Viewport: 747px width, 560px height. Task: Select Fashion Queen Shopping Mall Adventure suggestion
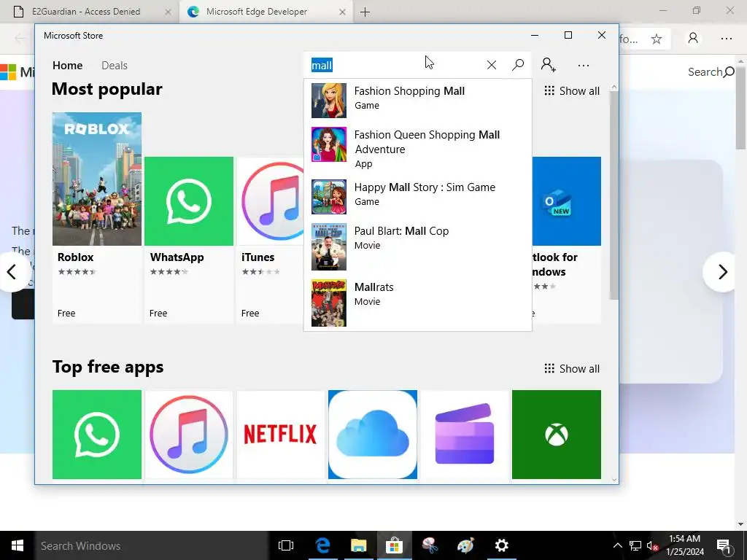pyautogui.click(x=418, y=149)
